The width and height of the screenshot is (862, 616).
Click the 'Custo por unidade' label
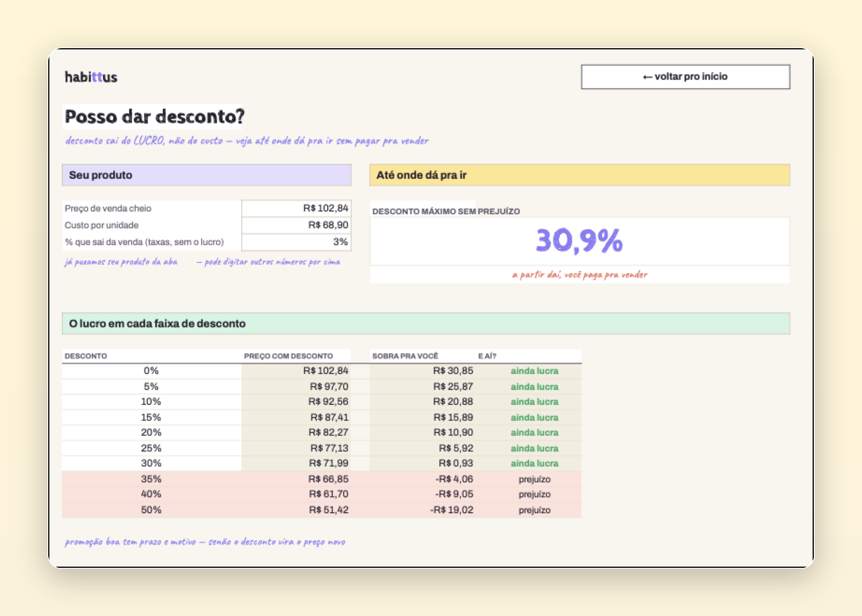102,225
